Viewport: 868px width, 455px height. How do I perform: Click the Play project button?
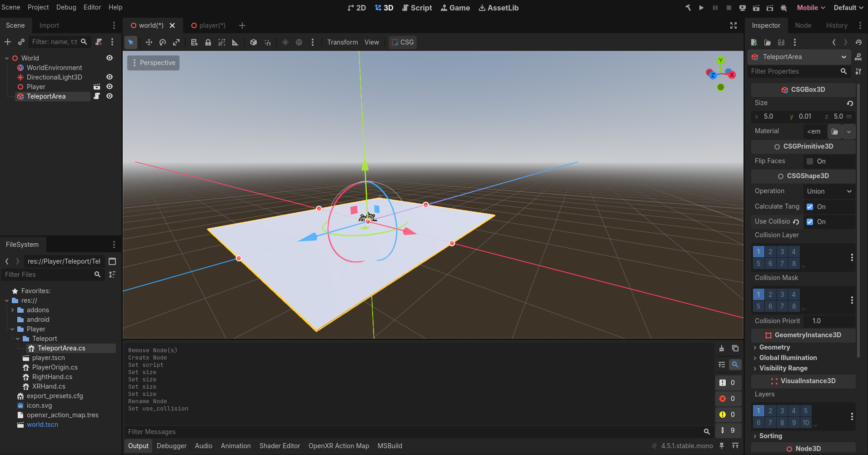[x=701, y=8]
